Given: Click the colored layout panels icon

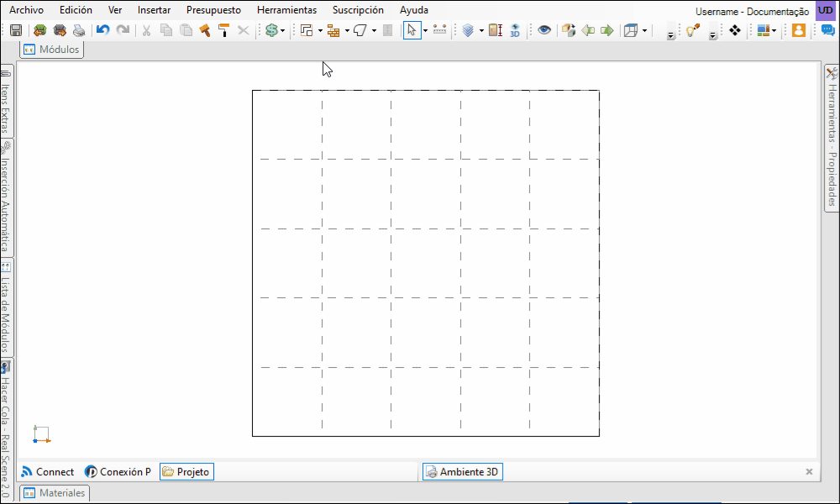Looking at the screenshot, I should tap(764, 30).
